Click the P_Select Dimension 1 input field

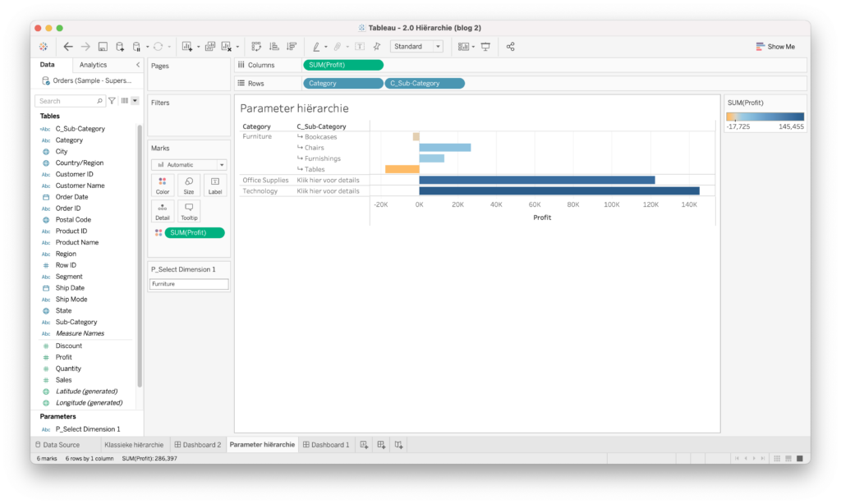[x=188, y=284]
